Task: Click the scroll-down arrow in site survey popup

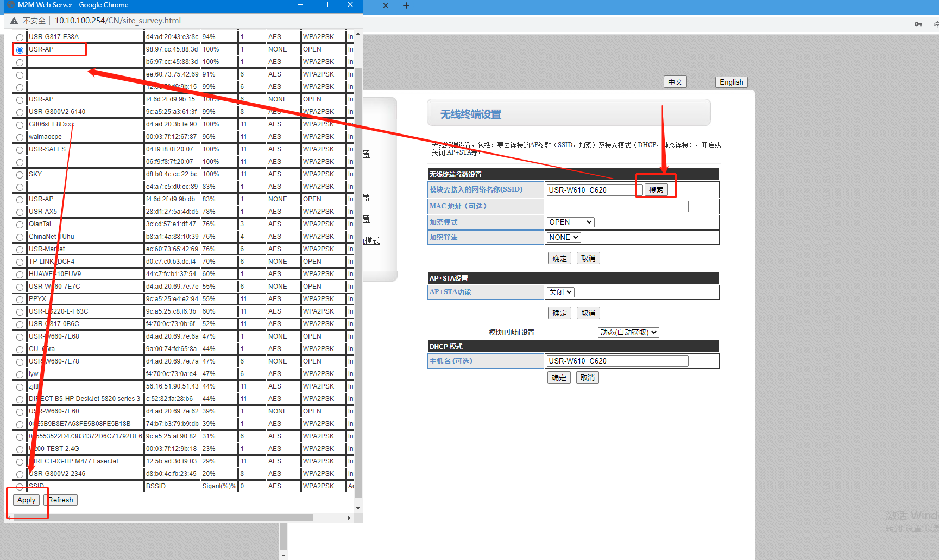Action: 358,508
